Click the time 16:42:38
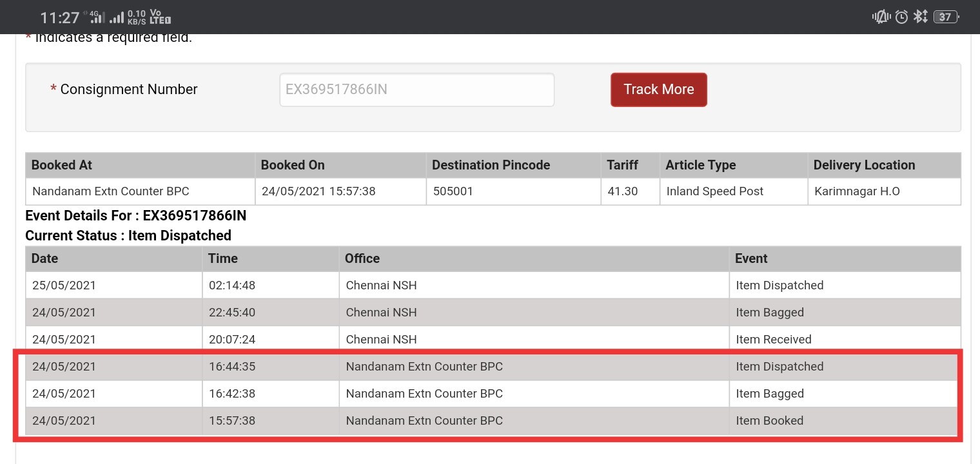Image resolution: width=980 pixels, height=464 pixels. click(232, 394)
